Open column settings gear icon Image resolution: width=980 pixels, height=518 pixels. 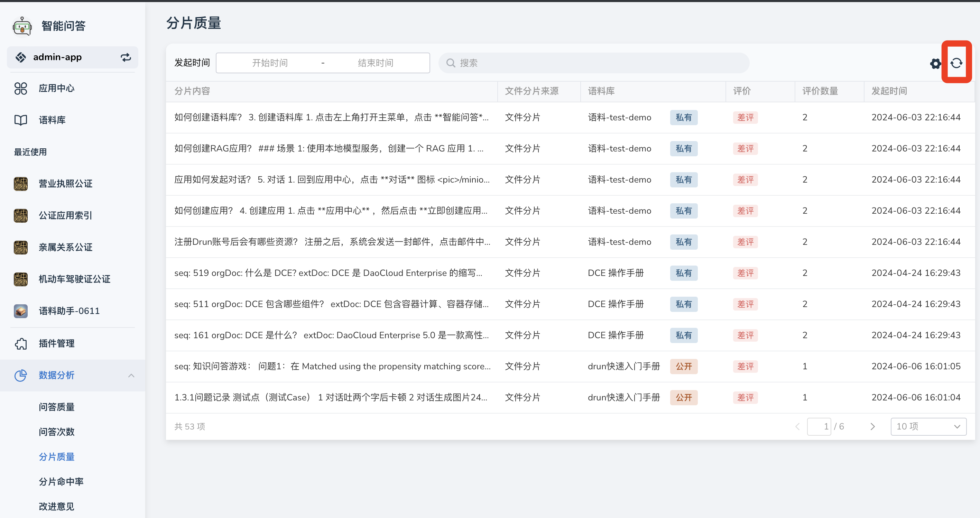click(x=935, y=64)
